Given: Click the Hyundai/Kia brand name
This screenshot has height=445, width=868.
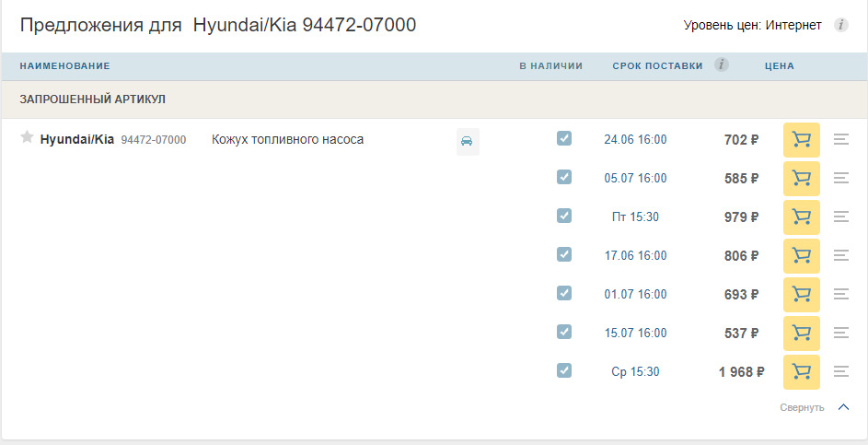Looking at the screenshot, I should [x=77, y=140].
